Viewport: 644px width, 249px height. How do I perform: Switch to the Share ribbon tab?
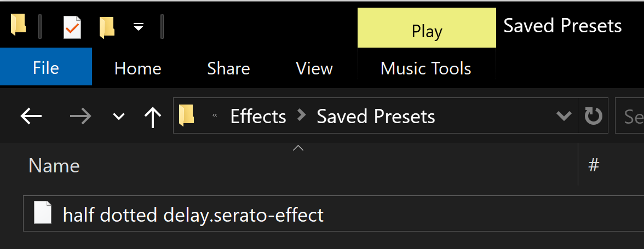click(228, 68)
